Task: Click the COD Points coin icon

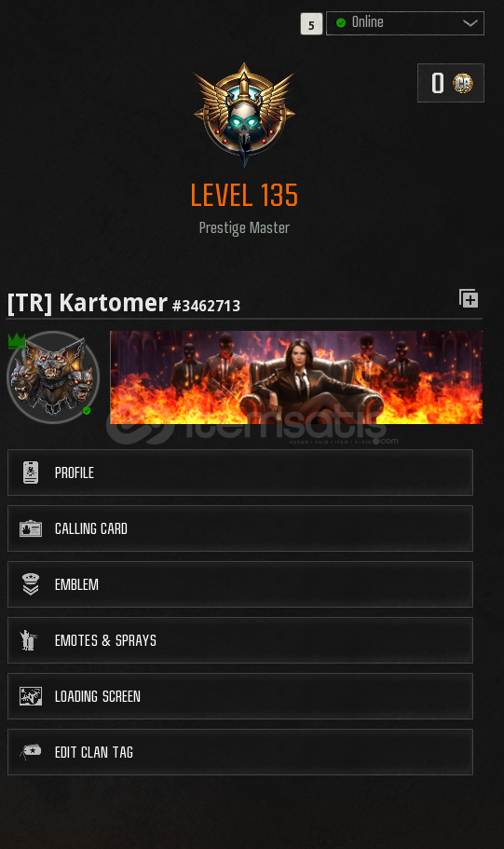Action: click(x=463, y=83)
